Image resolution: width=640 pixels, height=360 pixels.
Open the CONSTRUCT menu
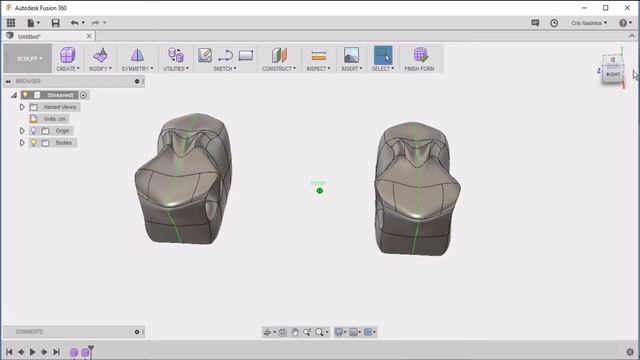click(x=279, y=69)
